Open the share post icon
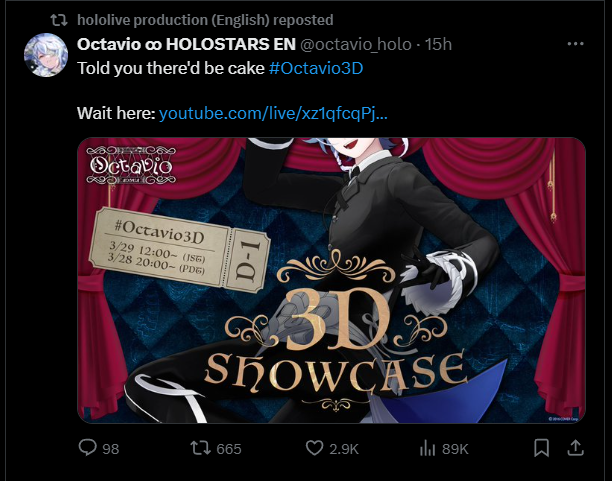Screen dimensions: 612x481 [x=575, y=448]
